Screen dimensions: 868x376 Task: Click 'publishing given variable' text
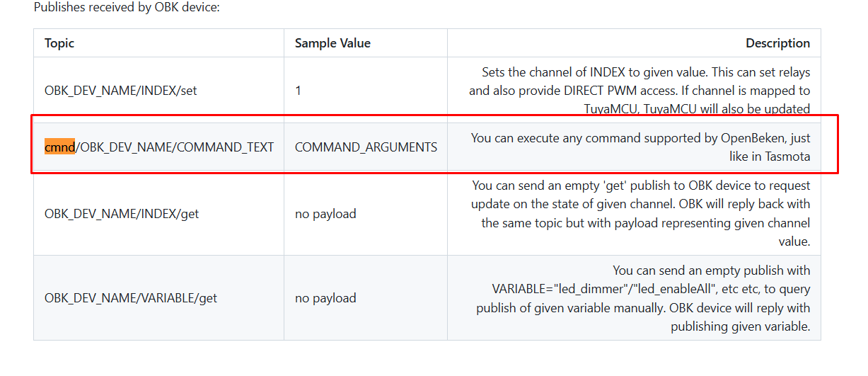pos(741,326)
